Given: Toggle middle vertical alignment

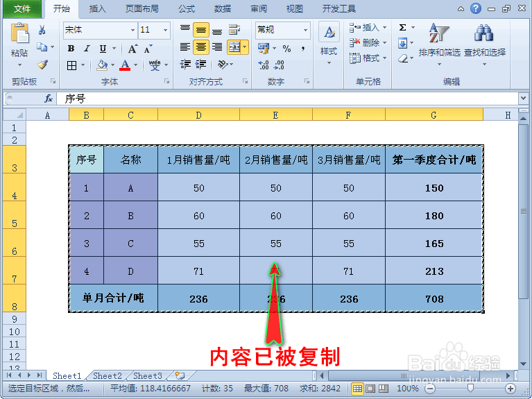Looking at the screenshot, I should (x=201, y=30).
